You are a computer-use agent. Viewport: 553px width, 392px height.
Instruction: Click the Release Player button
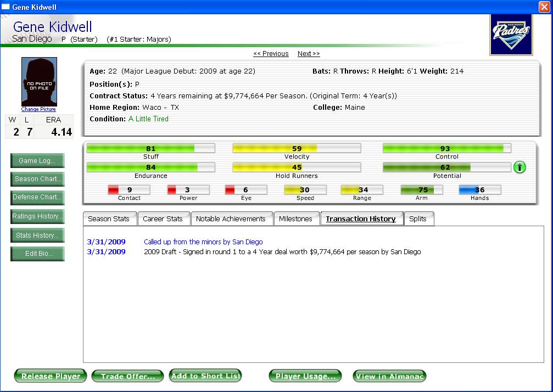(51, 376)
